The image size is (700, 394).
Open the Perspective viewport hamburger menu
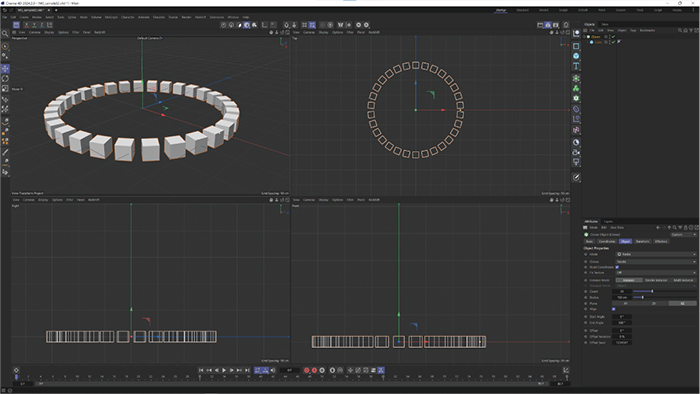(x=14, y=33)
